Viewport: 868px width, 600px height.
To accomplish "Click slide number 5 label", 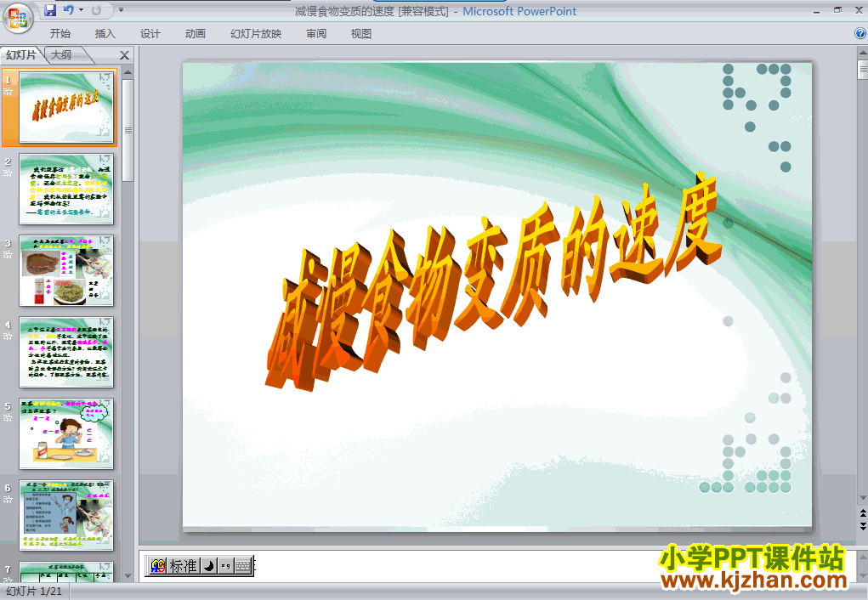I will (8, 406).
